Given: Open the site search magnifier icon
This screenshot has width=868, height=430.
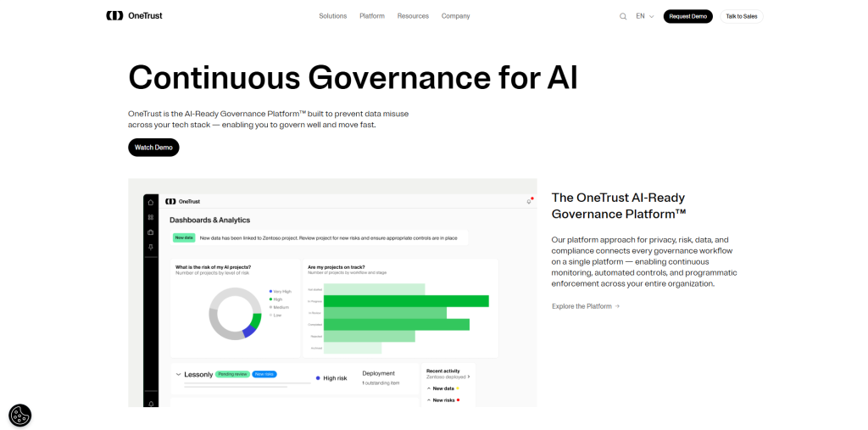Looking at the screenshot, I should coord(623,17).
